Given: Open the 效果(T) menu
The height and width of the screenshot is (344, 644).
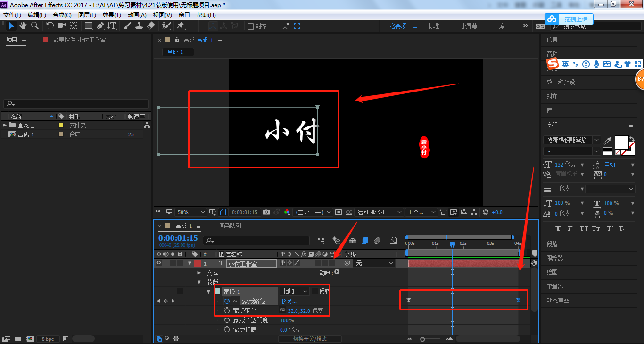Looking at the screenshot, I should [x=112, y=15].
